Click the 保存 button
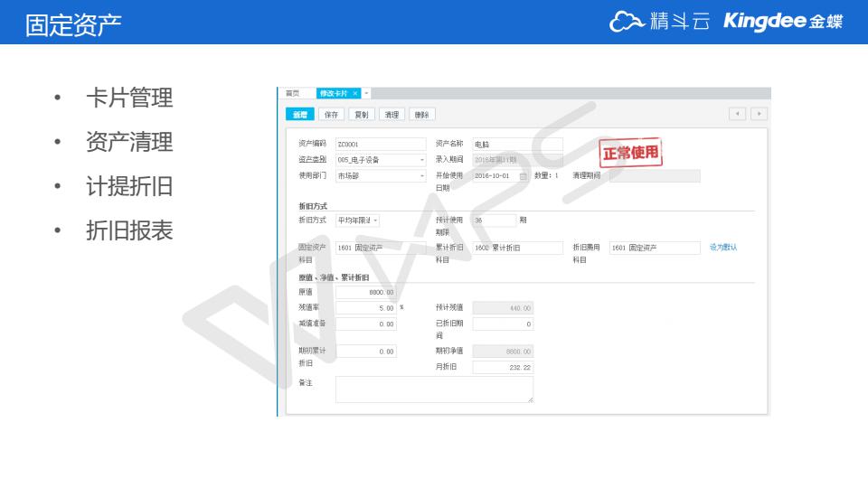868x488 pixels. [331, 115]
